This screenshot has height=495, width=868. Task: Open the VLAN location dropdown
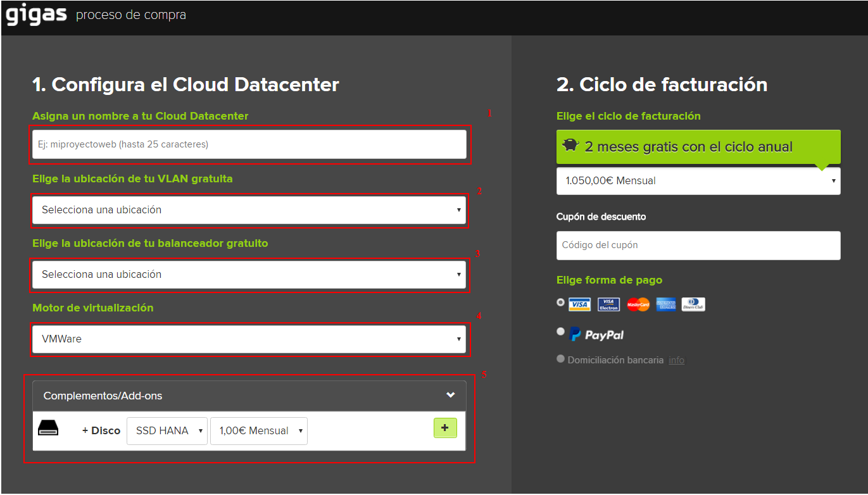point(249,210)
